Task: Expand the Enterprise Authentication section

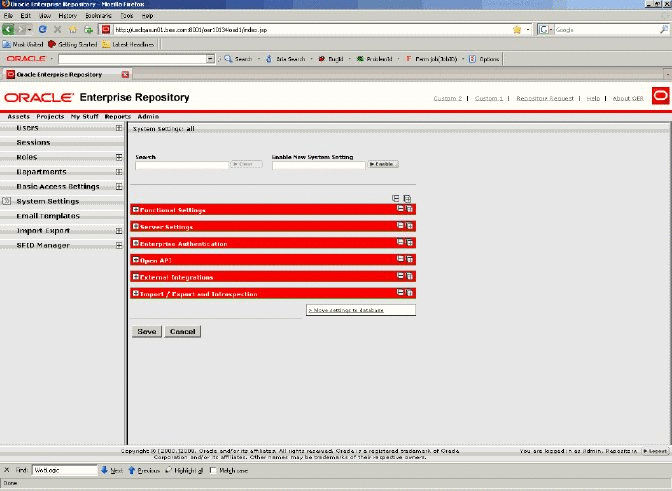Action: coord(136,243)
